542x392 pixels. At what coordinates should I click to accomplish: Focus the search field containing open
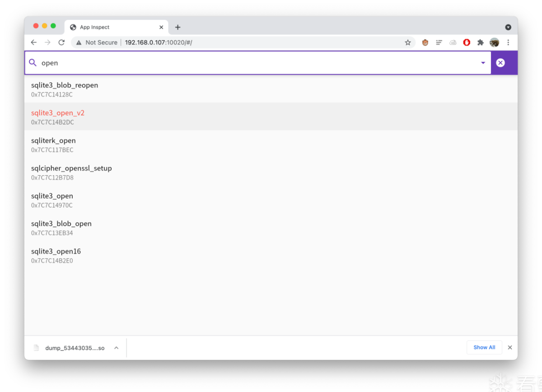click(x=257, y=63)
